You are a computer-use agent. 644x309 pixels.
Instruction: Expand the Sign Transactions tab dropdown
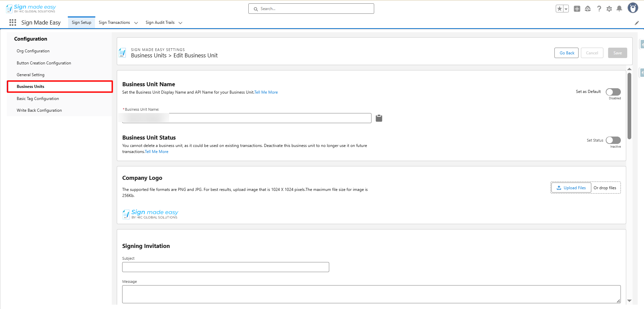pos(136,23)
